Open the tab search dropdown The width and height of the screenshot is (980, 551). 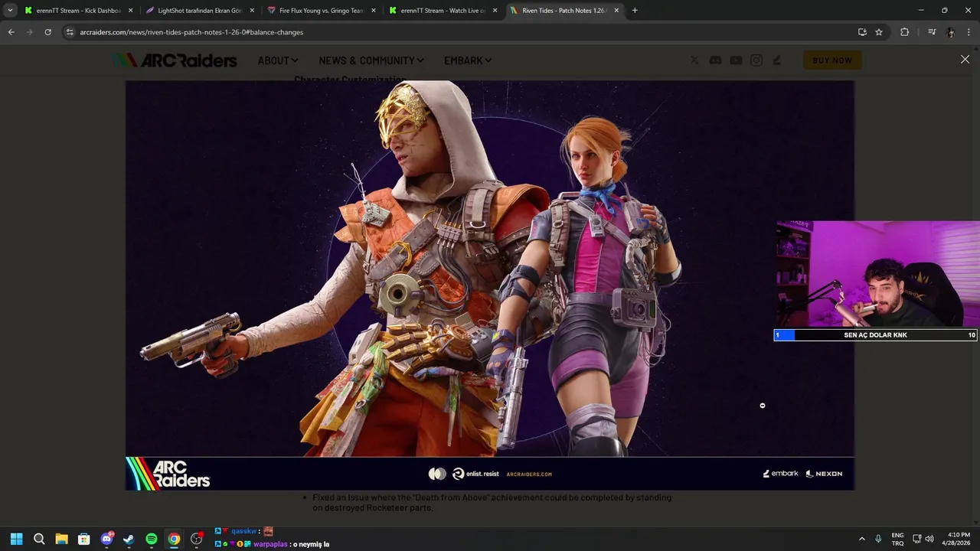coord(10,11)
